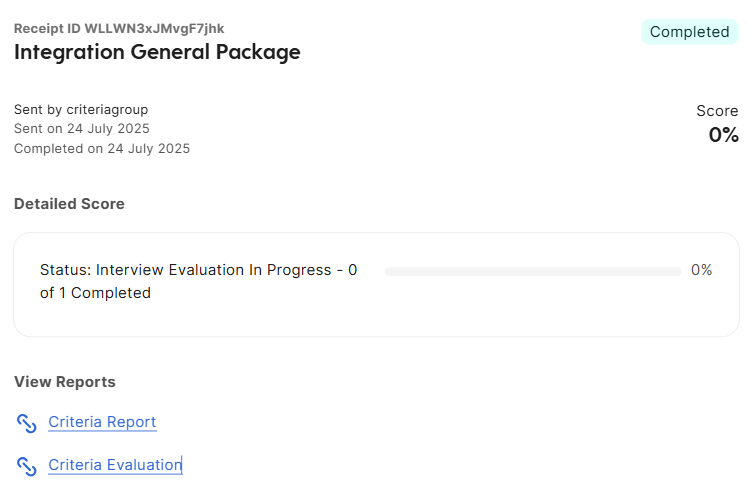Click the Integration General Package title
This screenshot has height=497, width=748.
157,52
